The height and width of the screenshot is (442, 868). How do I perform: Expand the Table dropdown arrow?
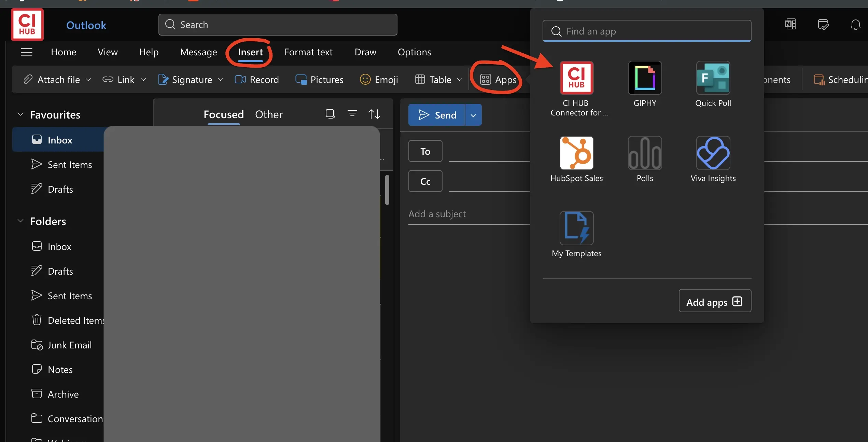[460, 80]
